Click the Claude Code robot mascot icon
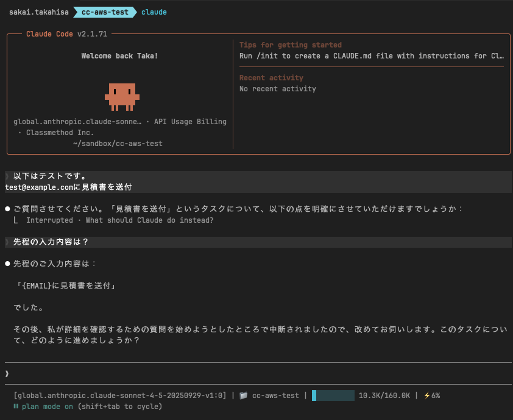513x420 pixels. click(122, 96)
